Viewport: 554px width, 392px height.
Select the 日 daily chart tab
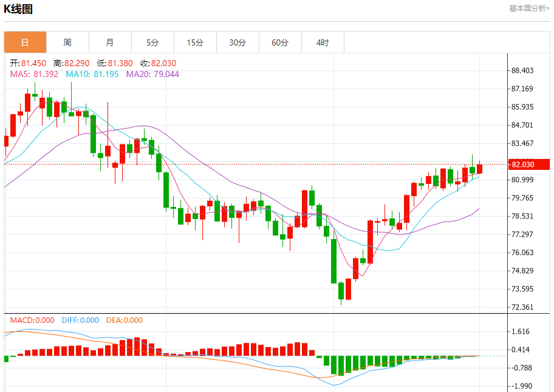25,42
